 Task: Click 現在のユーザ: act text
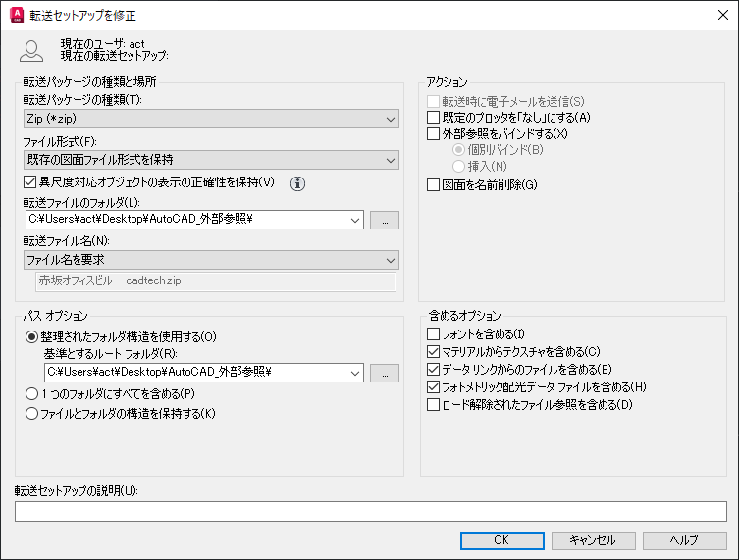102,44
